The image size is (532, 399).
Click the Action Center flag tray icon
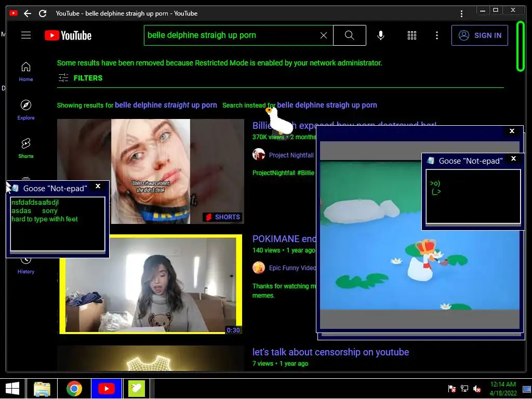click(451, 389)
